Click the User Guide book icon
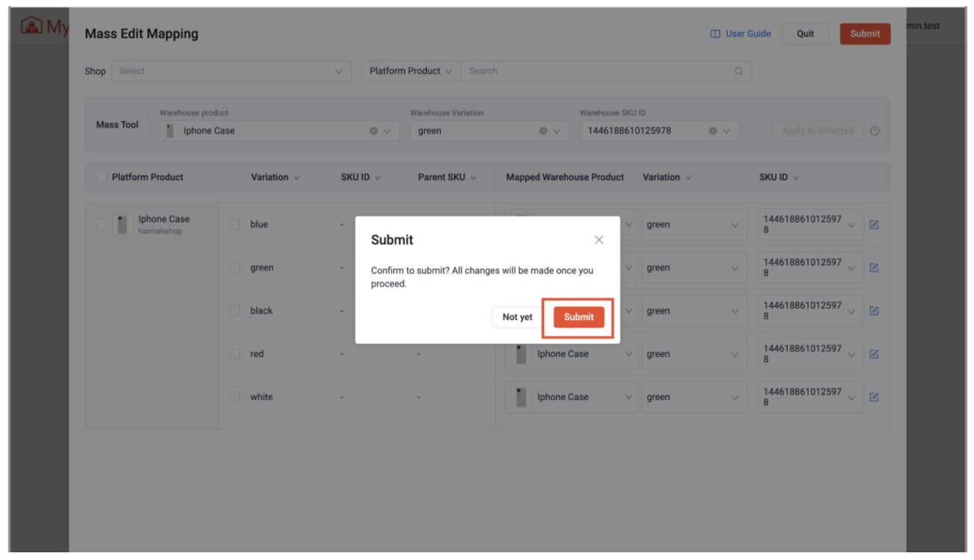 (715, 34)
